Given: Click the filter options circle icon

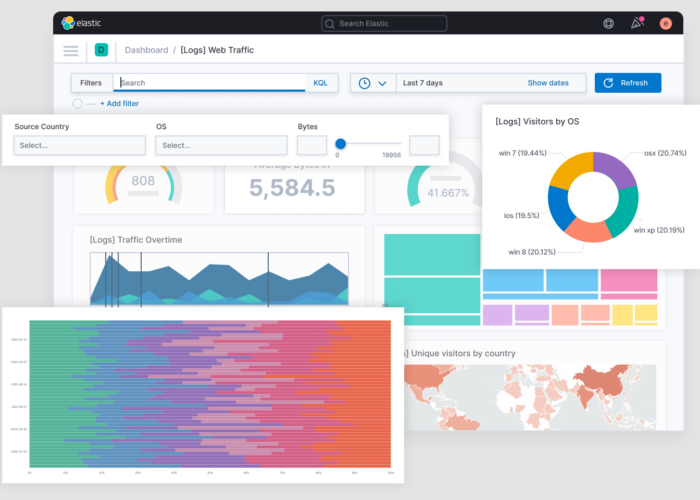Looking at the screenshot, I should (78, 103).
